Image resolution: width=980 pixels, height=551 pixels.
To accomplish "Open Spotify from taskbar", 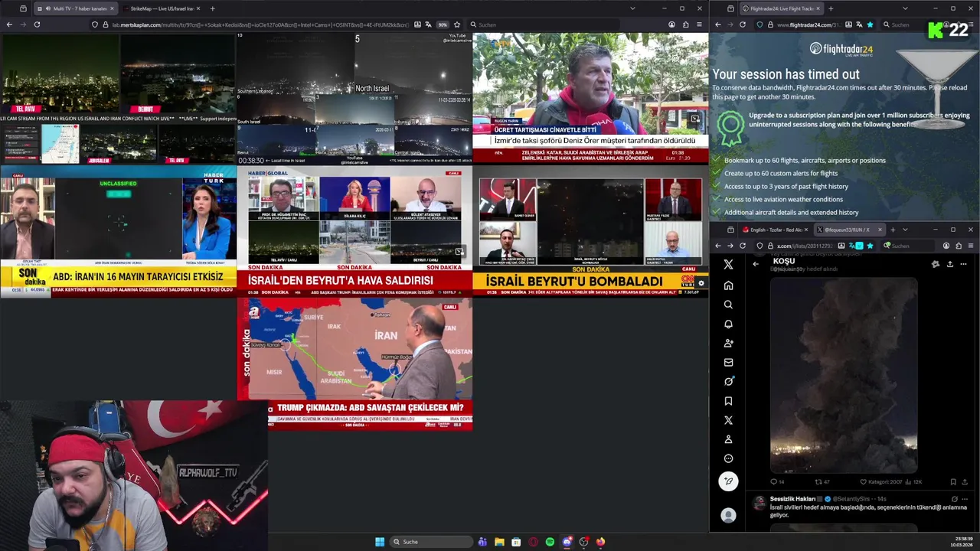I will pos(550,542).
